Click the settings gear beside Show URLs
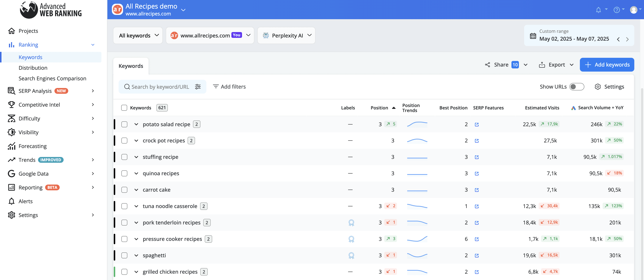 tap(598, 86)
